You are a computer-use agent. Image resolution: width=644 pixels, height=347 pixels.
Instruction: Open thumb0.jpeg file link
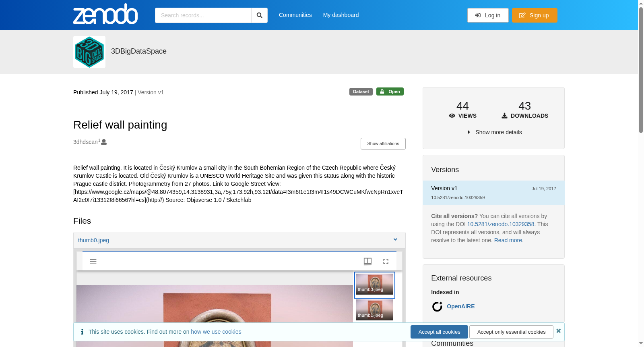(93, 240)
